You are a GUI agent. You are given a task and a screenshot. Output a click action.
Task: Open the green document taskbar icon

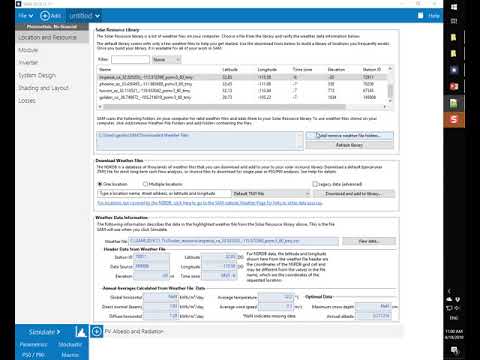454,103
